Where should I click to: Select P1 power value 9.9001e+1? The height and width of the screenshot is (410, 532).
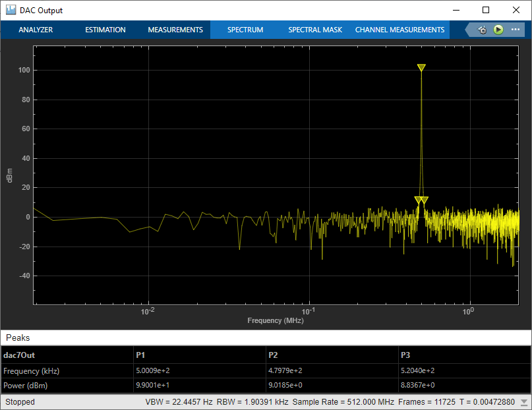click(x=153, y=385)
